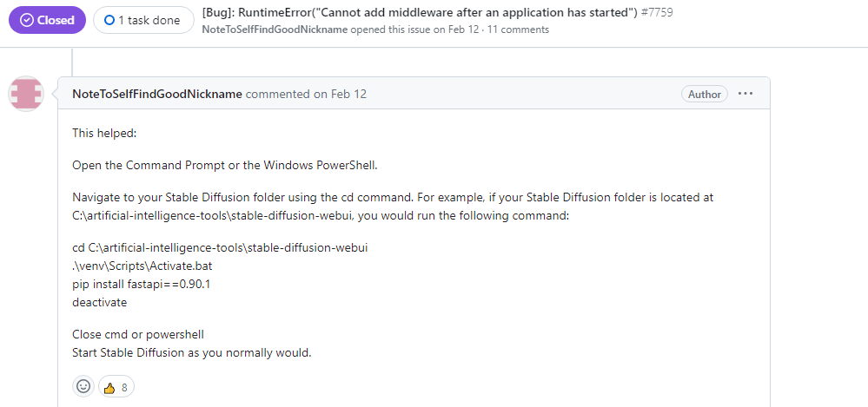Viewport: 868px width, 407px height.
Task: Open NoteToSelfFindGoodNickname profile from comment header
Action: point(157,94)
